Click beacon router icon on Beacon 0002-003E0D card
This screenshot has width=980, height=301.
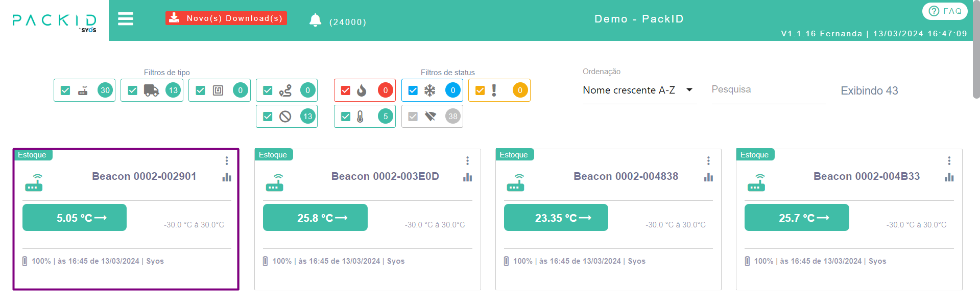point(275,182)
